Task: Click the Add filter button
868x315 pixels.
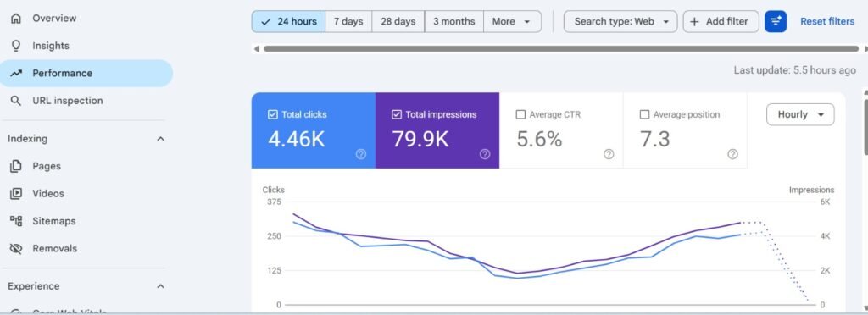Action: (721, 21)
